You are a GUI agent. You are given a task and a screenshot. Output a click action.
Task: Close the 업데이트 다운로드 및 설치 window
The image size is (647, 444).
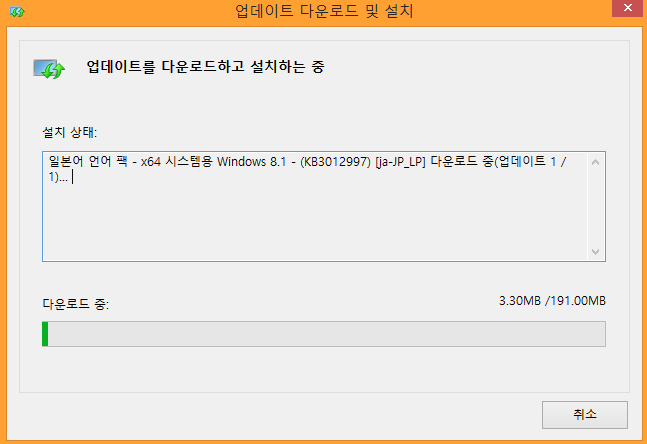[x=627, y=8]
